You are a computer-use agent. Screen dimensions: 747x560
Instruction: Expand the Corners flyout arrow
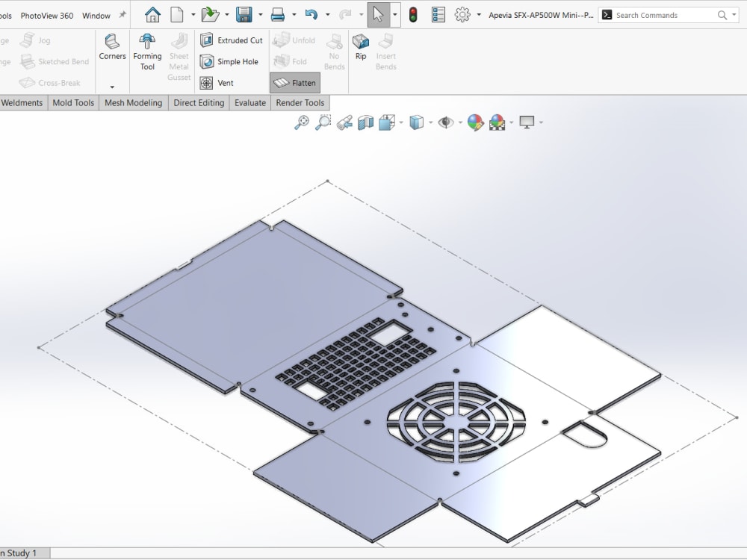113,87
